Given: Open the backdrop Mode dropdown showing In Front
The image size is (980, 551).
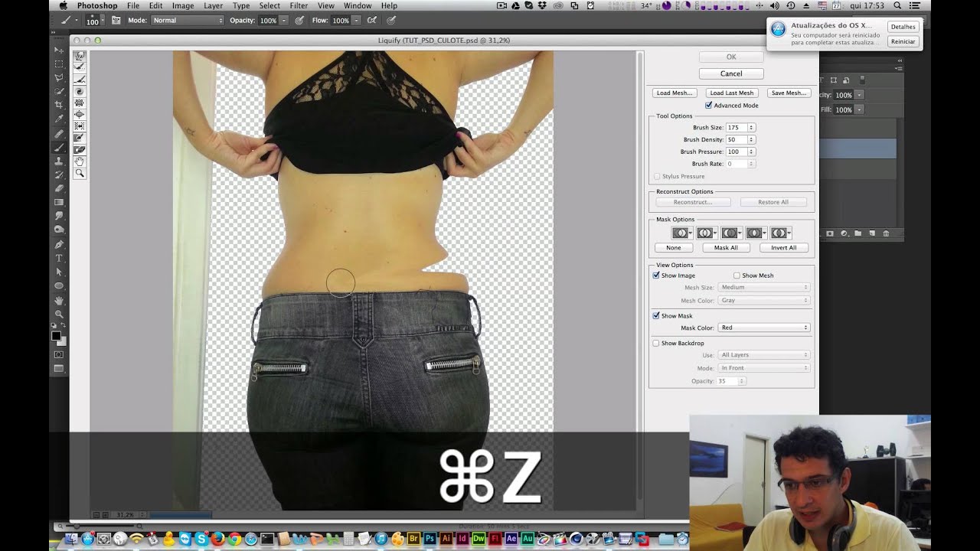Looking at the screenshot, I should click(764, 367).
